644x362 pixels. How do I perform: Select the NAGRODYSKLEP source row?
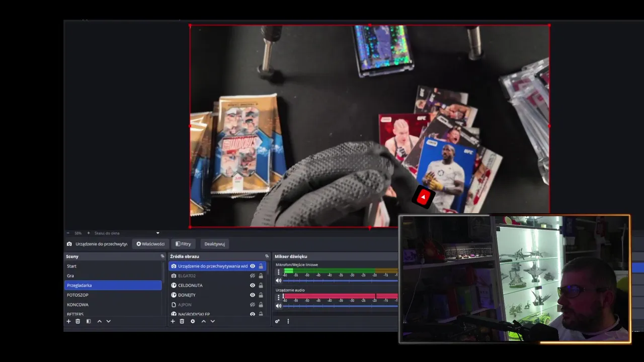[217, 314]
